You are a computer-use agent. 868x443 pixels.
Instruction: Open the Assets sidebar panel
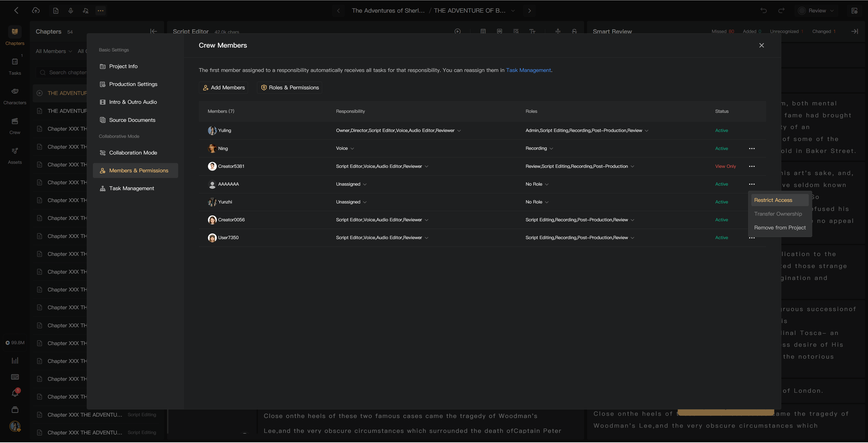point(15,155)
